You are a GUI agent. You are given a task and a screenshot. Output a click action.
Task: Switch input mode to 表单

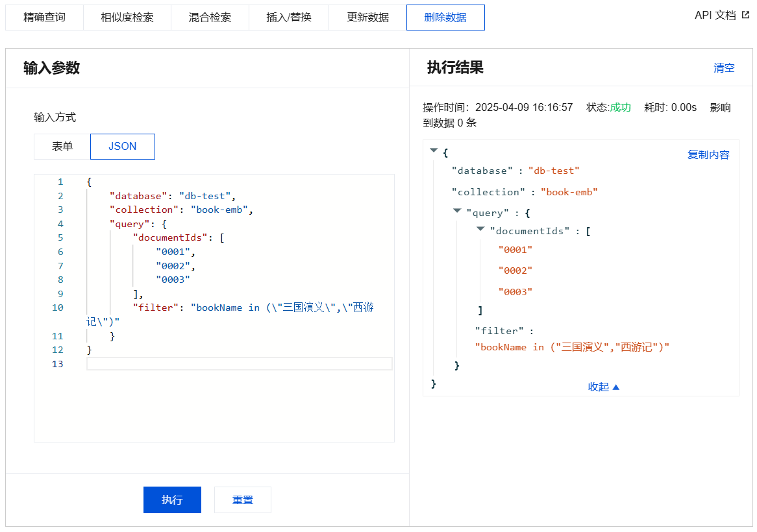(62, 147)
